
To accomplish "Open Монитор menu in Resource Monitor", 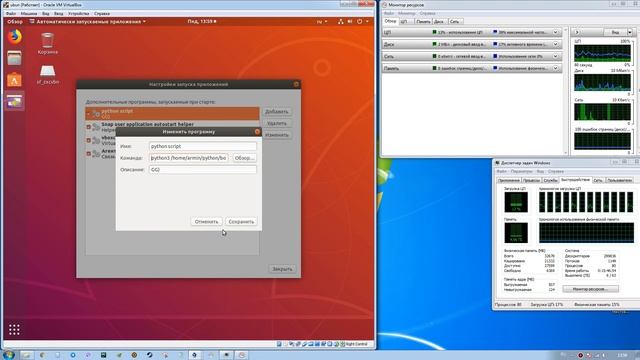I will [x=407, y=13].
